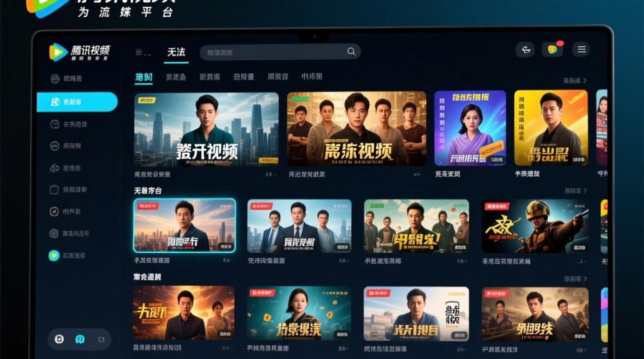644x359 pixels.
Task: Switch to the 无法 tab in the header
Action: pyautogui.click(x=176, y=52)
